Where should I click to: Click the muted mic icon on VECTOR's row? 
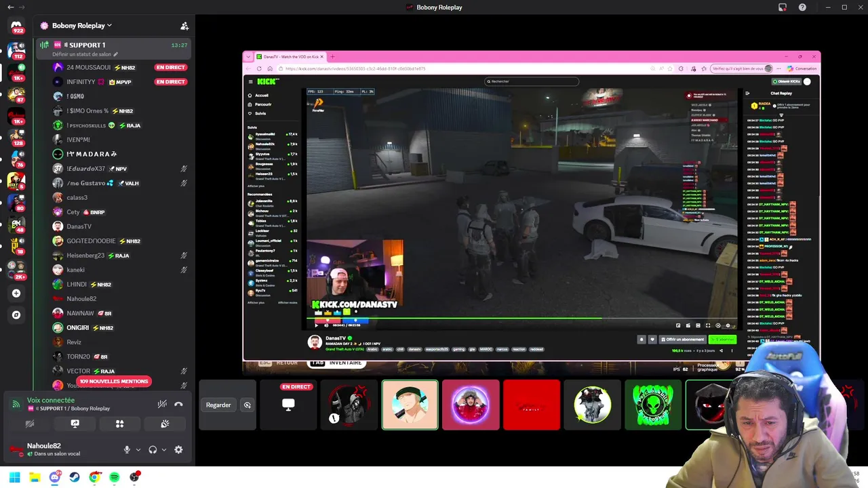[184, 371]
